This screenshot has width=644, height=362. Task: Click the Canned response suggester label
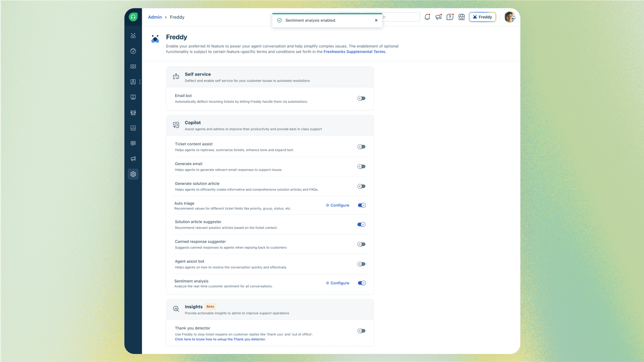pyautogui.click(x=200, y=242)
